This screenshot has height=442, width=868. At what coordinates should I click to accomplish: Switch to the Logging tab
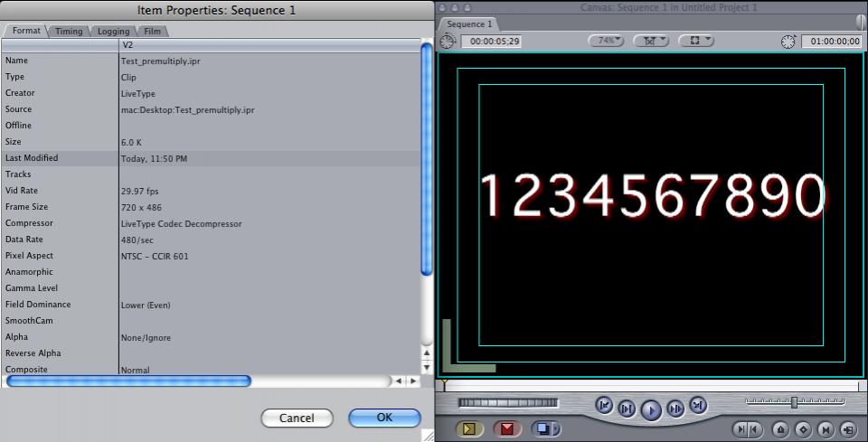tap(113, 31)
